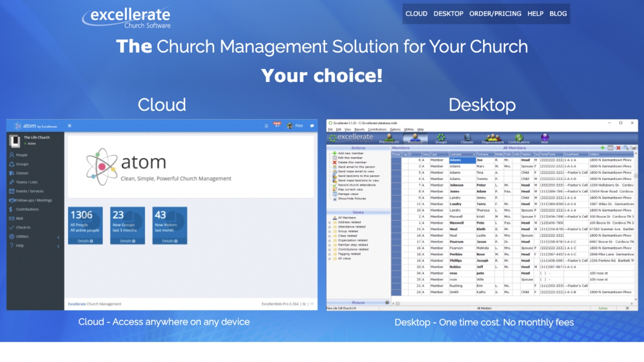Select the Groups toolbar icon in desktop app

pos(441,138)
